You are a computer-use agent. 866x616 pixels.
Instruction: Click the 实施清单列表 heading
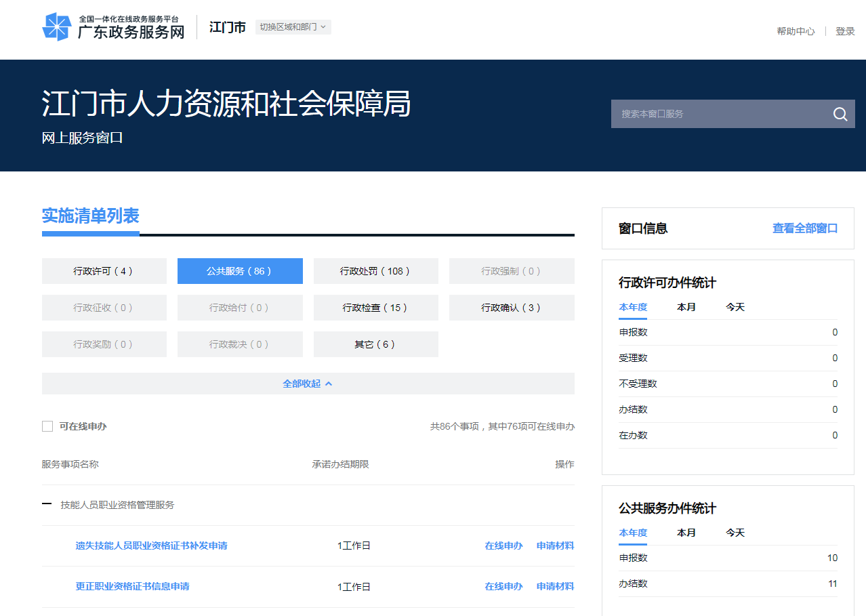91,215
